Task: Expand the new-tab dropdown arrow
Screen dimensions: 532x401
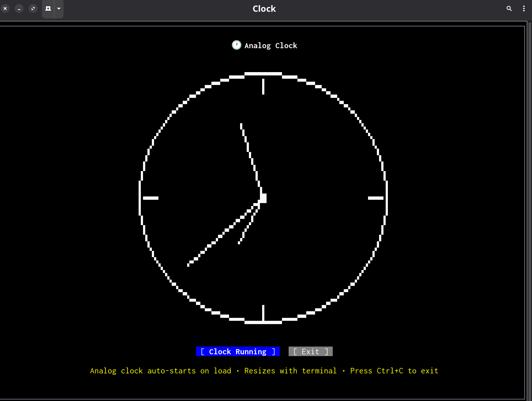Action: (x=59, y=8)
